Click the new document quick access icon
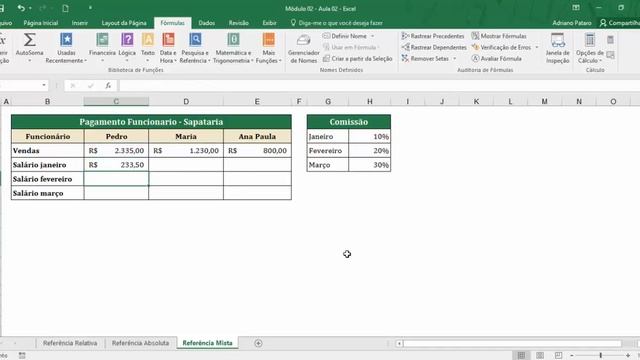This screenshot has width=640, height=360. tap(65, 8)
